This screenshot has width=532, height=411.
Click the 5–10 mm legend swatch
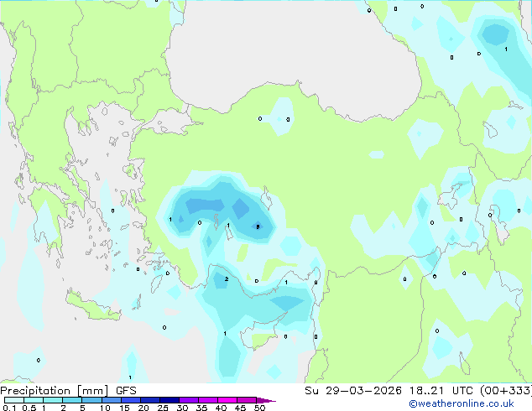pyautogui.click(x=91, y=400)
